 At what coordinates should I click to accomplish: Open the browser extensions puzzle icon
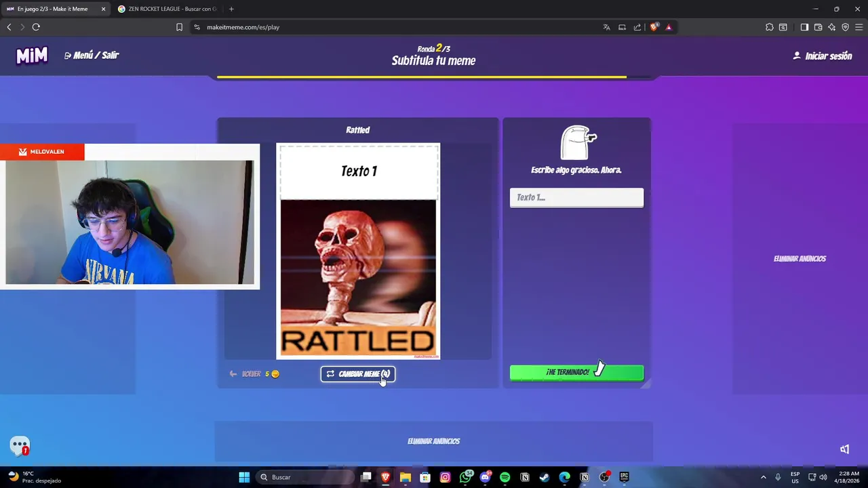click(x=769, y=27)
